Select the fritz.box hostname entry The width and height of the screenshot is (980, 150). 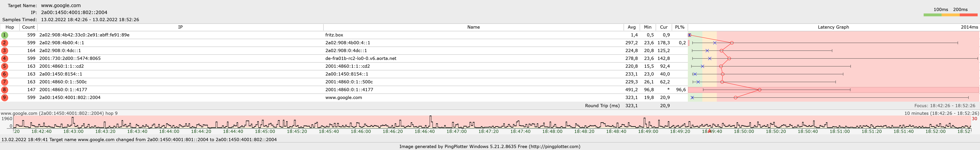coord(334,35)
